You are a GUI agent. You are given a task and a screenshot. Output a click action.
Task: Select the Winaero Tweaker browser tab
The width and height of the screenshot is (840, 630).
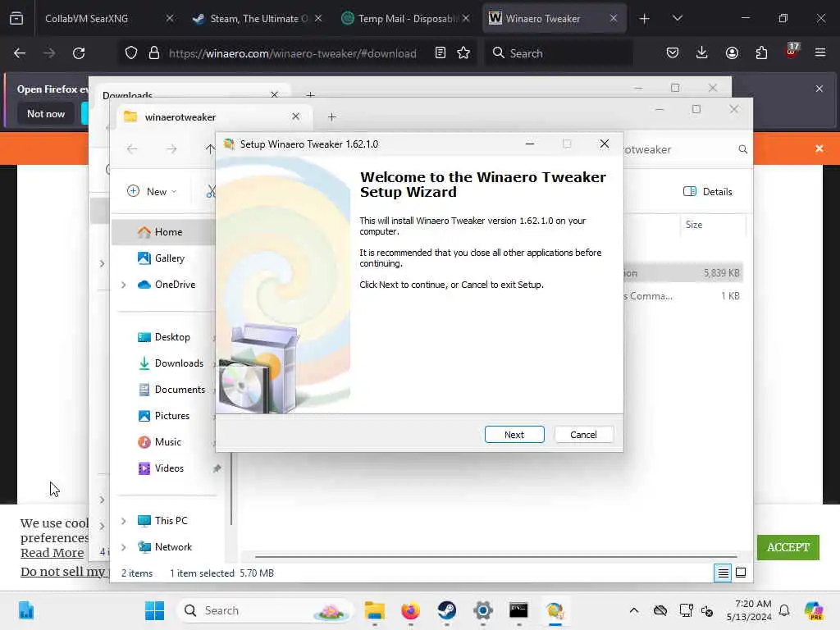(x=554, y=18)
